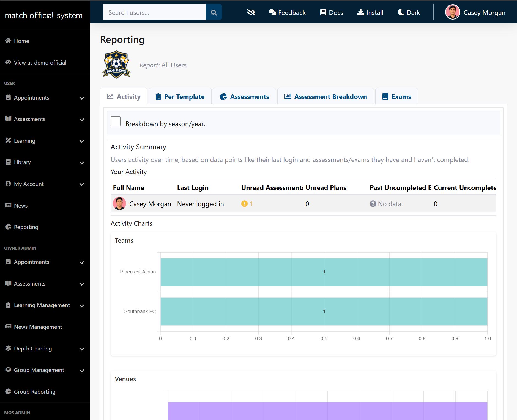The width and height of the screenshot is (517, 420).
Task: Open the Assessment Breakdown tab
Action: 325,96
